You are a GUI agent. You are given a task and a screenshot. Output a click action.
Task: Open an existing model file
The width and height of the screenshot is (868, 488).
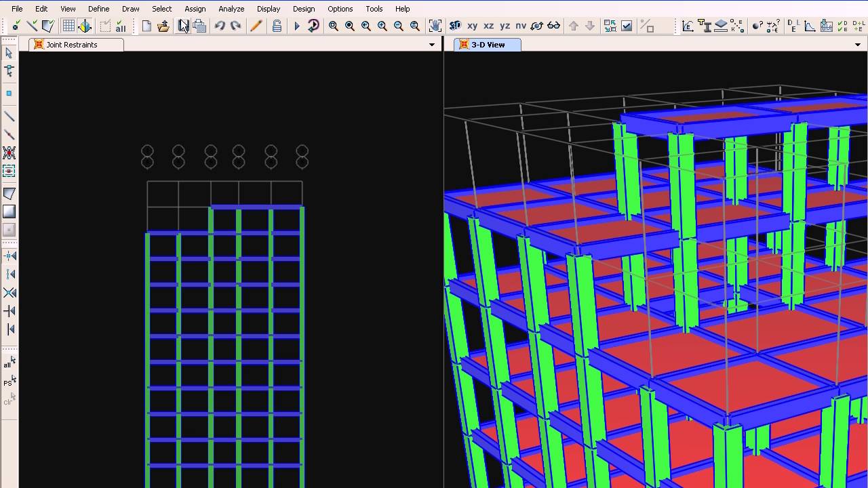(163, 26)
